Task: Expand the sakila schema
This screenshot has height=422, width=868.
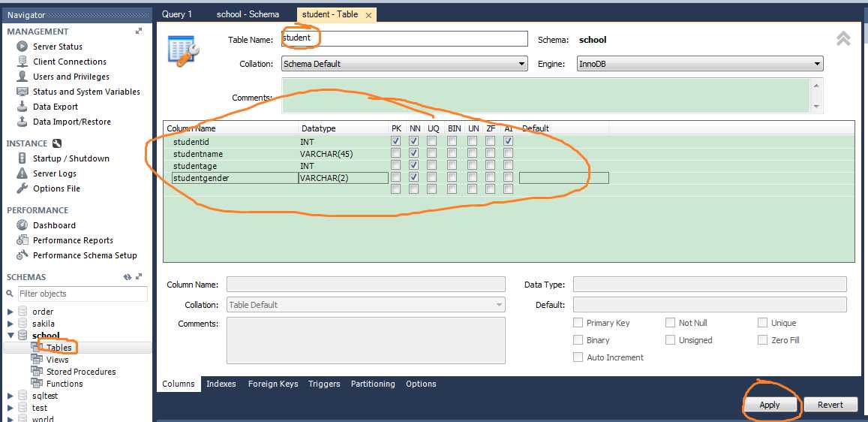Action: point(10,324)
